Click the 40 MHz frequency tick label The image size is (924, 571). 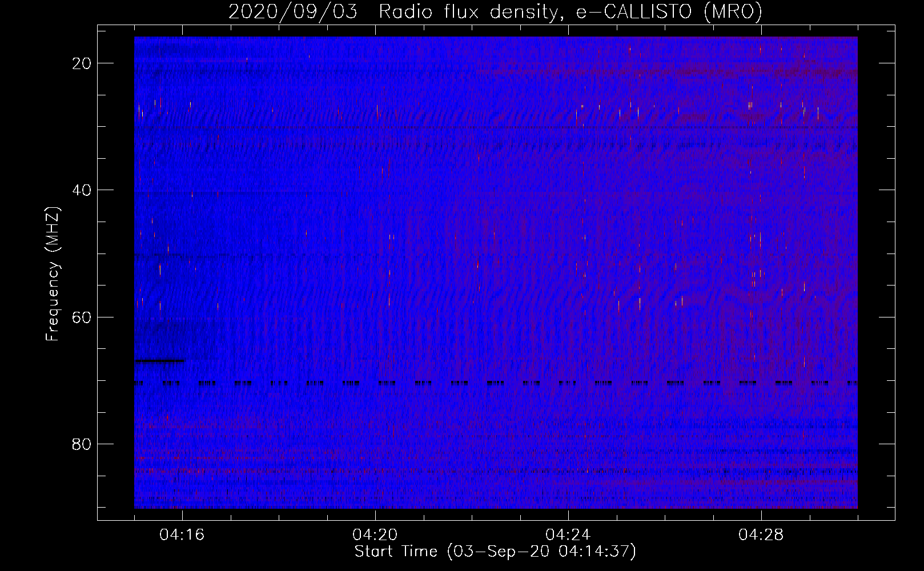pyautogui.click(x=82, y=190)
